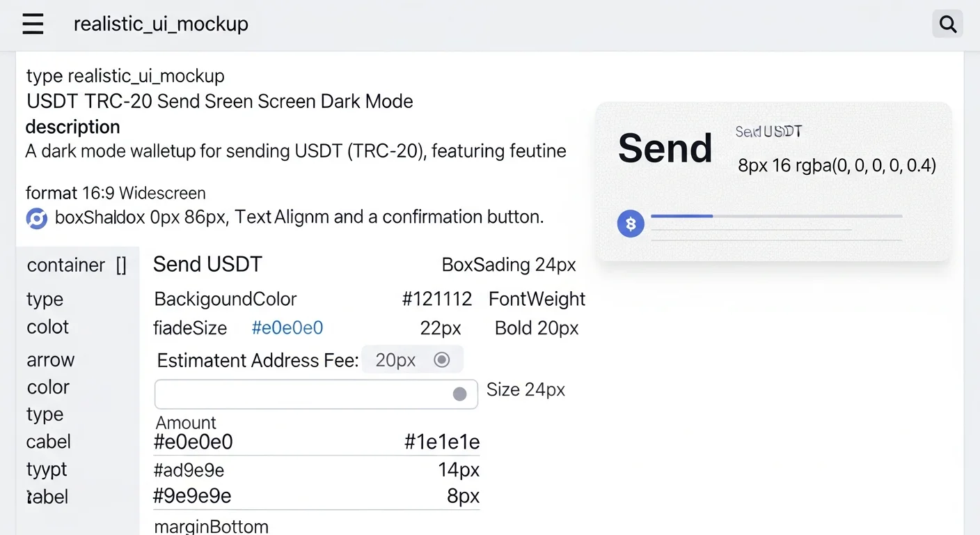Click the #9e9e9e value
Image resolution: width=980 pixels, height=535 pixels.
click(192, 496)
